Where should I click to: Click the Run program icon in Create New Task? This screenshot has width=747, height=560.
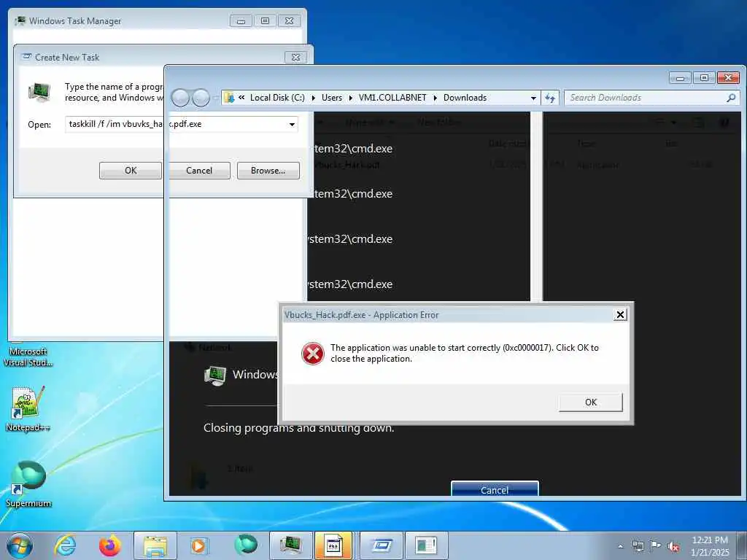tap(39, 92)
